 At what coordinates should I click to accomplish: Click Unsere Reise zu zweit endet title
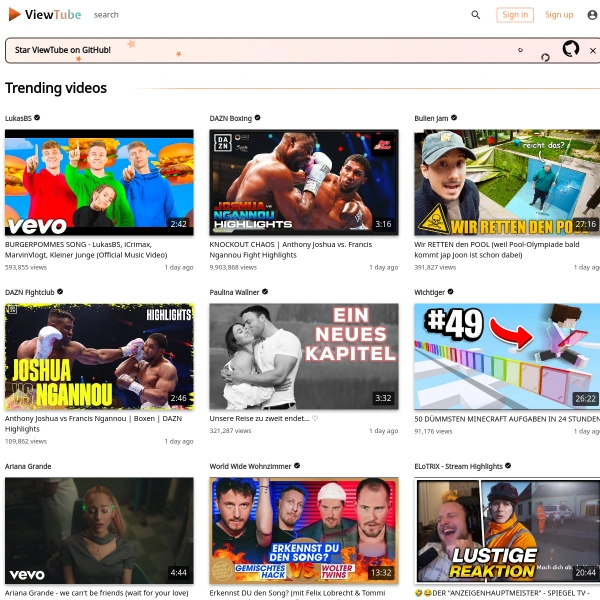click(264, 419)
